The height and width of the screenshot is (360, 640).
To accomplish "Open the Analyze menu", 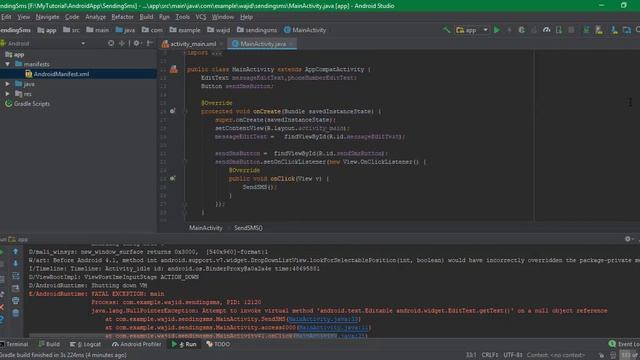I will [x=96, y=17].
